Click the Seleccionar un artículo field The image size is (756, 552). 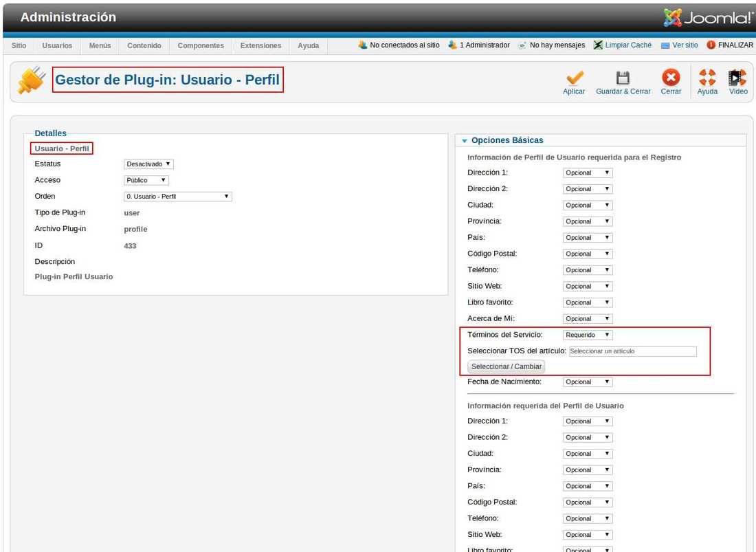coord(632,351)
